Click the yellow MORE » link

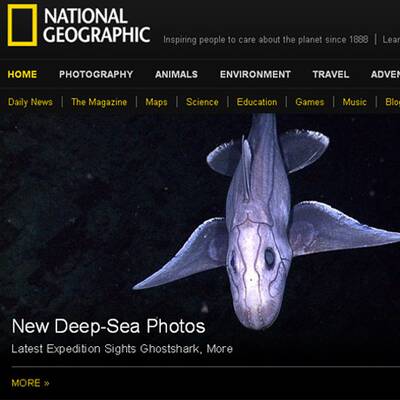pos(30,383)
